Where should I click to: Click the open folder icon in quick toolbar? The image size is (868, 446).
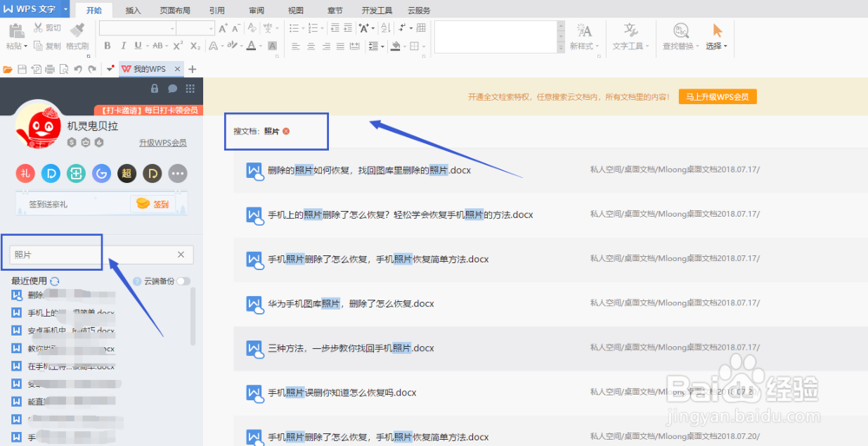[x=8, y=69]
